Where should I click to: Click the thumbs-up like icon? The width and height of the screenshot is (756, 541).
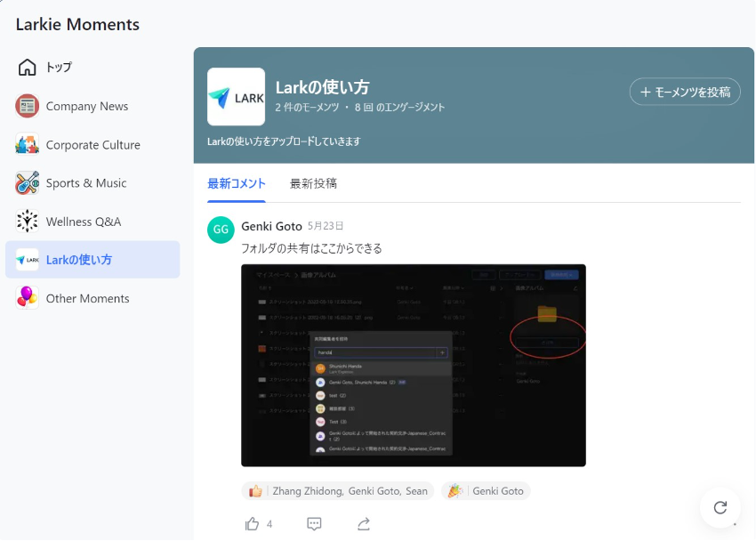[252, 524]
